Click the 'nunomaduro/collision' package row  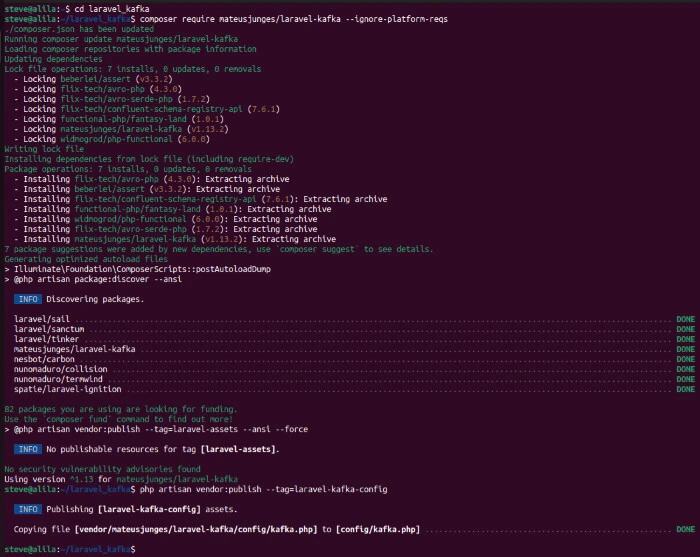point(354,369)
